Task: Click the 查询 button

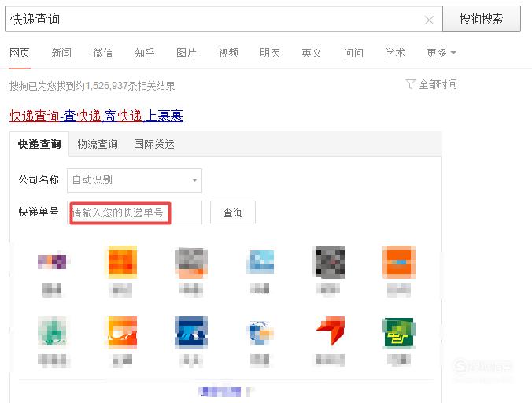Action: tap(233, 213)
